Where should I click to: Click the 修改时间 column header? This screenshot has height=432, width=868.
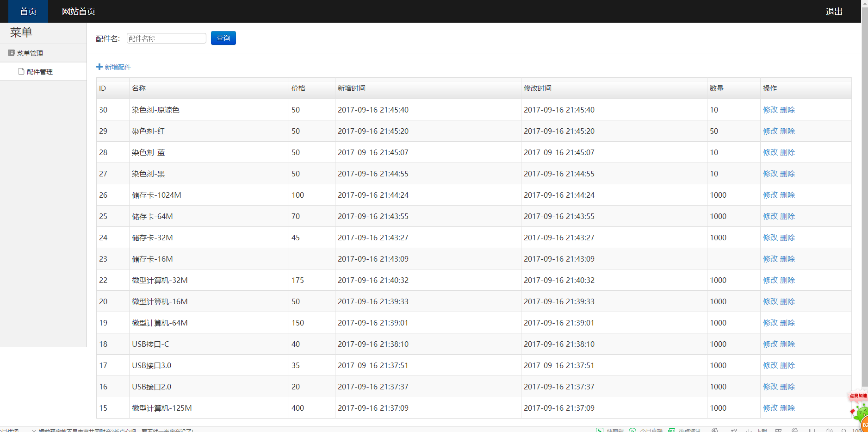(x=614, y=88)
